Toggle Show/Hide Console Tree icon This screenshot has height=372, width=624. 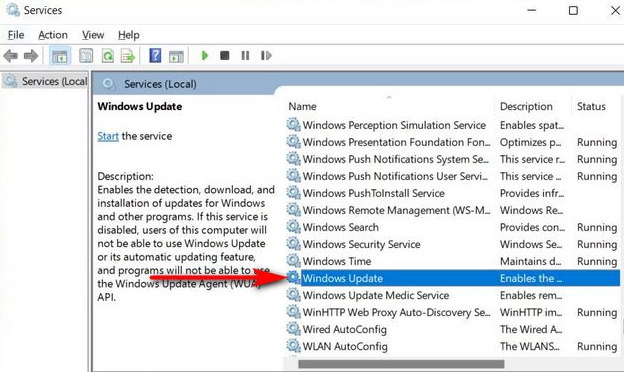(x=60, y=56)
